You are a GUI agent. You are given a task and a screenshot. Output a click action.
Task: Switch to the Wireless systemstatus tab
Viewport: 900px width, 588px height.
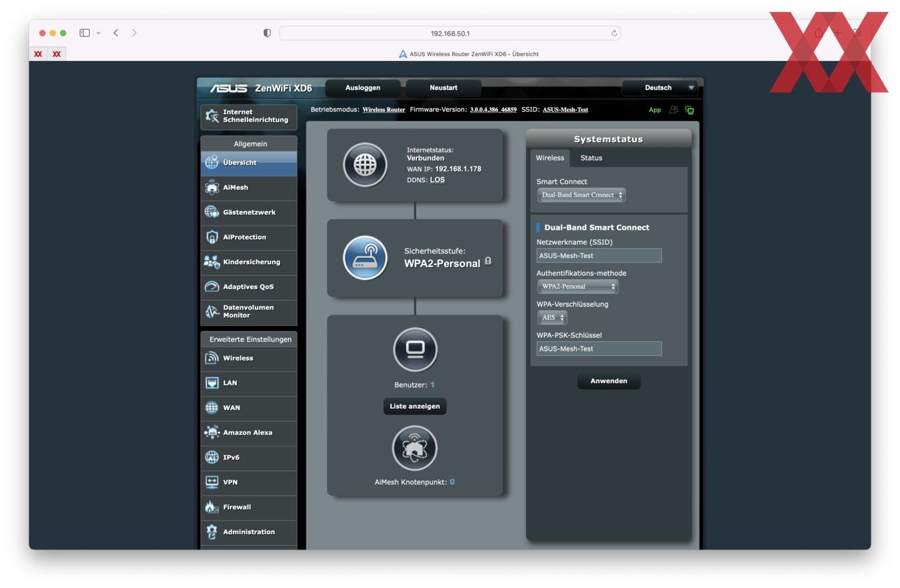[550, 157]
